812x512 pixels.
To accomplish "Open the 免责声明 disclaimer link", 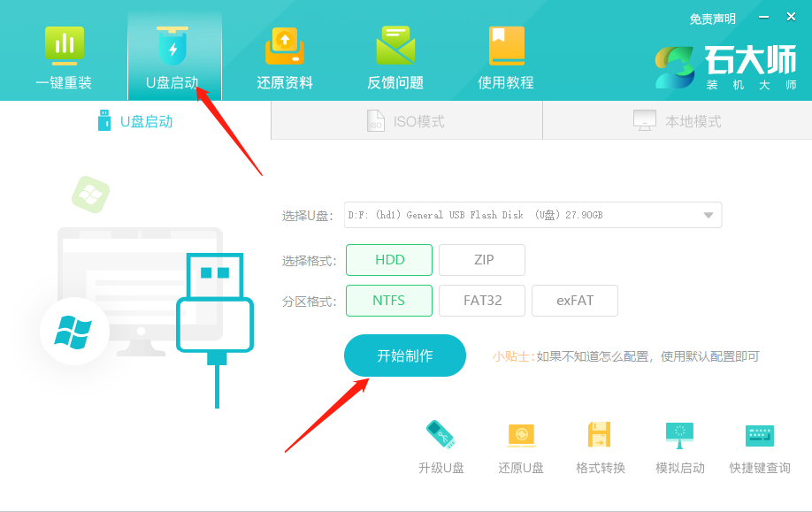I will (715, 17).
